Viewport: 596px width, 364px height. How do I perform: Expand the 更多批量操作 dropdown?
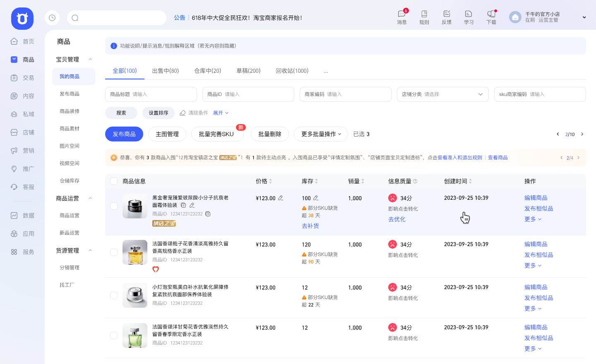(x=321, y=134)
